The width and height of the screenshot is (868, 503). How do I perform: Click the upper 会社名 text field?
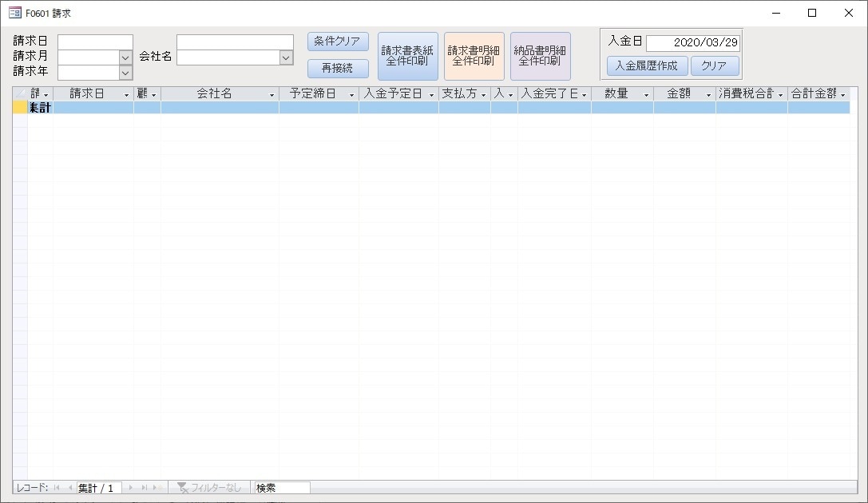(235, 42)
